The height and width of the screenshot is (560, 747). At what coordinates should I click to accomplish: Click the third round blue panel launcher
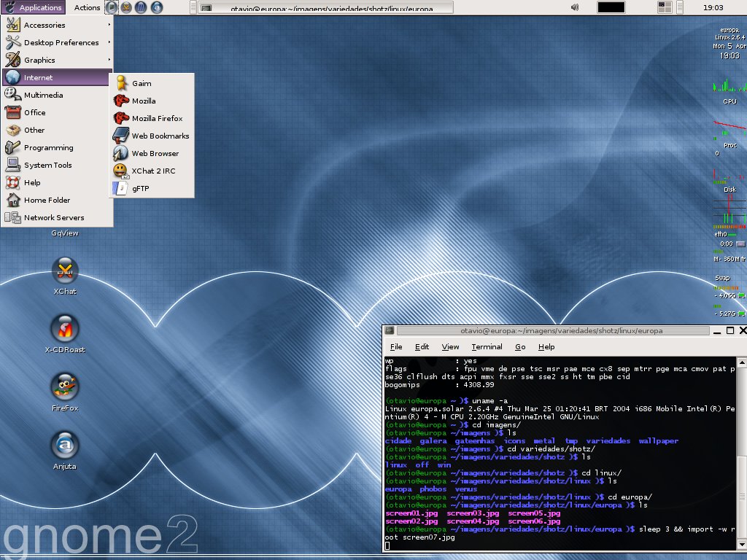141,7
